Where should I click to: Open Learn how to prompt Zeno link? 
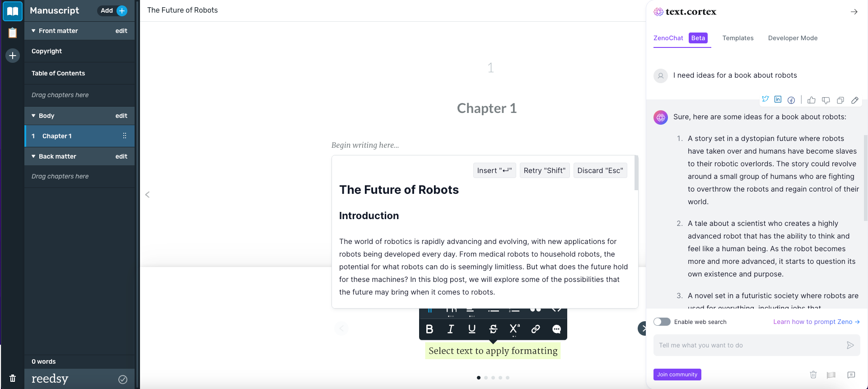(x=817, y=322)
